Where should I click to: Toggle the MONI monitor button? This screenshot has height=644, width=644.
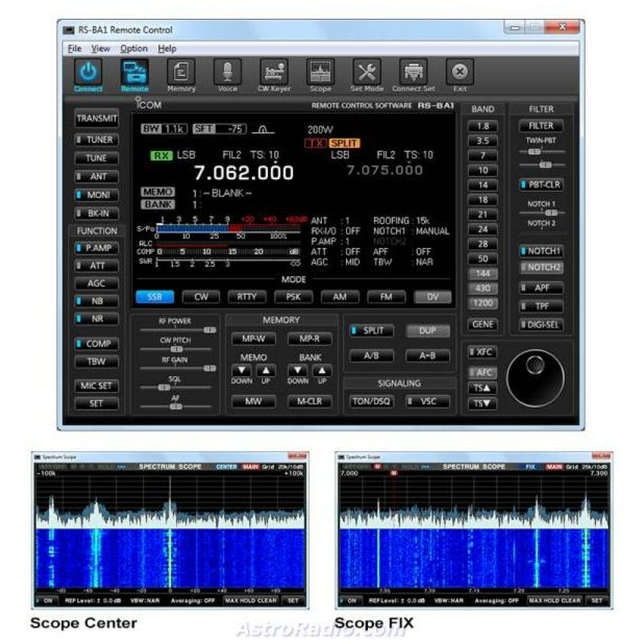point(96,195)
